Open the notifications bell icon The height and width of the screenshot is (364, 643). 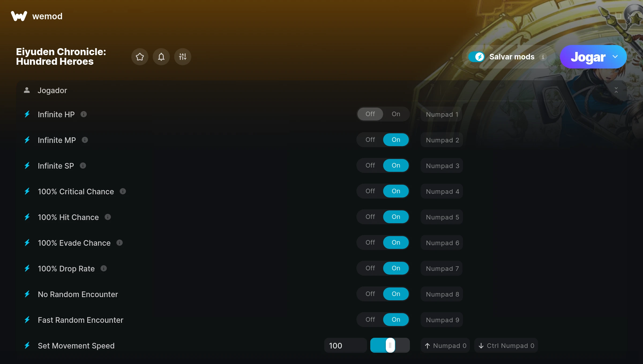click(x=161, y=57)
